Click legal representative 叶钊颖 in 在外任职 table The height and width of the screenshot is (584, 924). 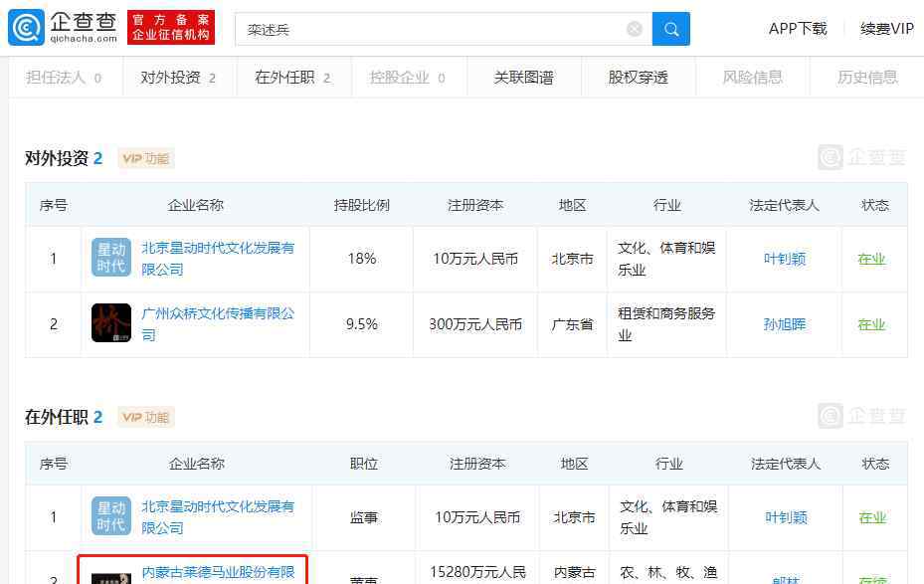(786, 517)
